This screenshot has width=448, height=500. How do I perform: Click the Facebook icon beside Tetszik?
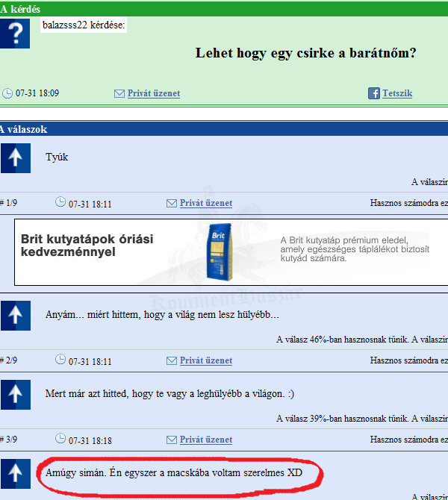[x=374, y=93]
